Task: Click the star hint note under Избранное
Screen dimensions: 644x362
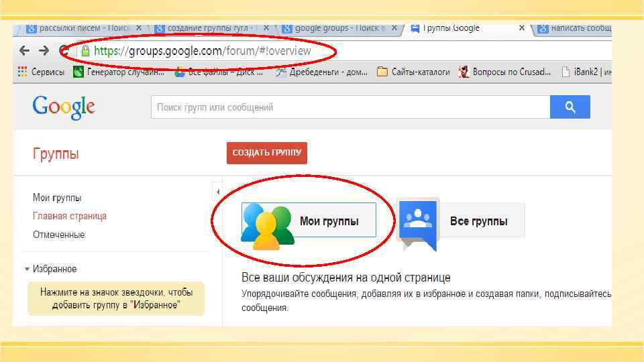Action: pyautogui.click(x=116, y=299)
